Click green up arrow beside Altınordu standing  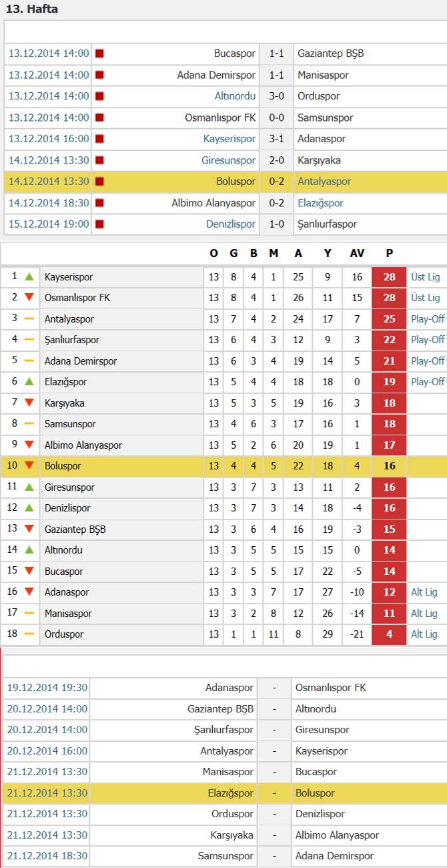[29, 550]
